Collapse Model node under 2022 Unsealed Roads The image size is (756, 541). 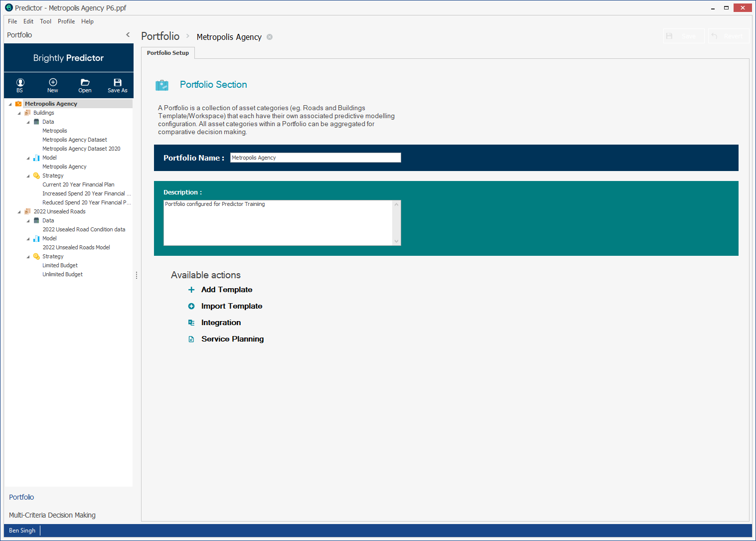click(x=28, y=239)
